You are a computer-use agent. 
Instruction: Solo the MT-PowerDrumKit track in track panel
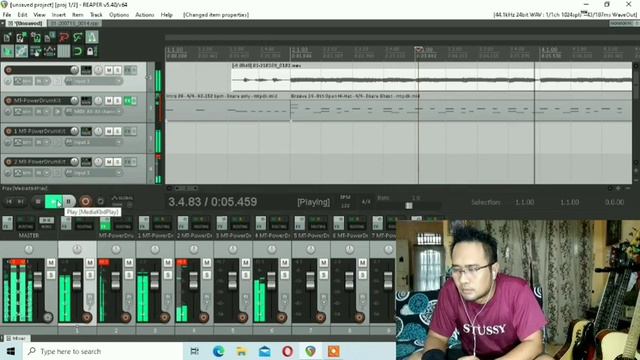tap(118, 101)
